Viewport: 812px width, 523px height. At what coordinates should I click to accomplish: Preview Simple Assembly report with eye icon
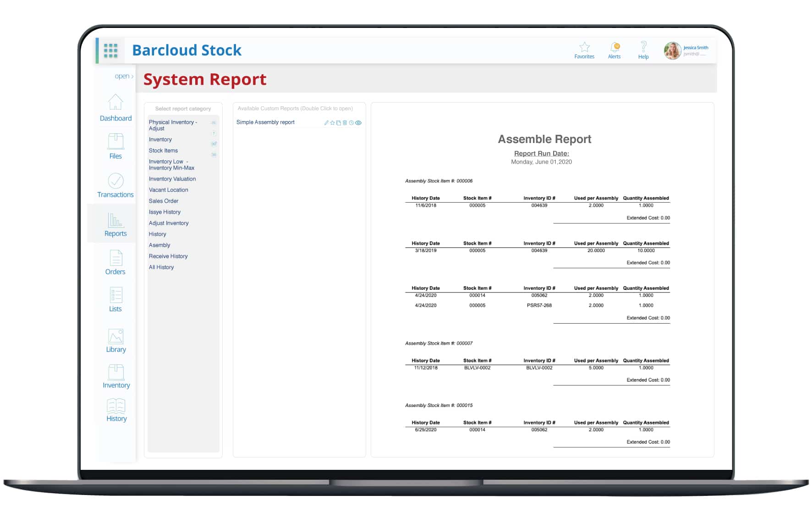tap(358, 123)
